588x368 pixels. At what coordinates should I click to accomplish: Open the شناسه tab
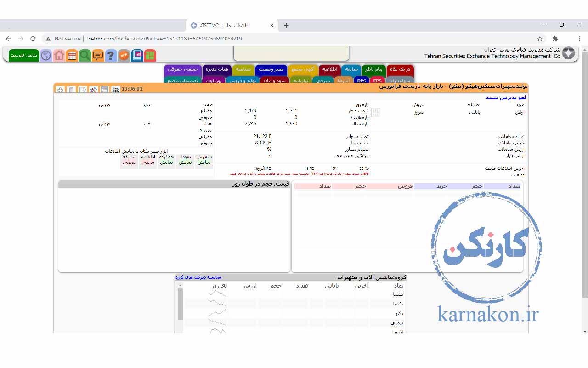pyautogui.click(x=243, y=69)
